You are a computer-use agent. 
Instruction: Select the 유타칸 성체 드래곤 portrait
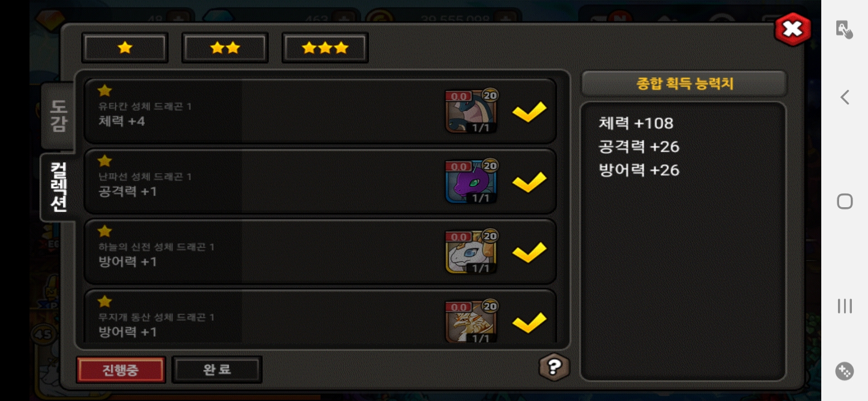pos(471,111)
